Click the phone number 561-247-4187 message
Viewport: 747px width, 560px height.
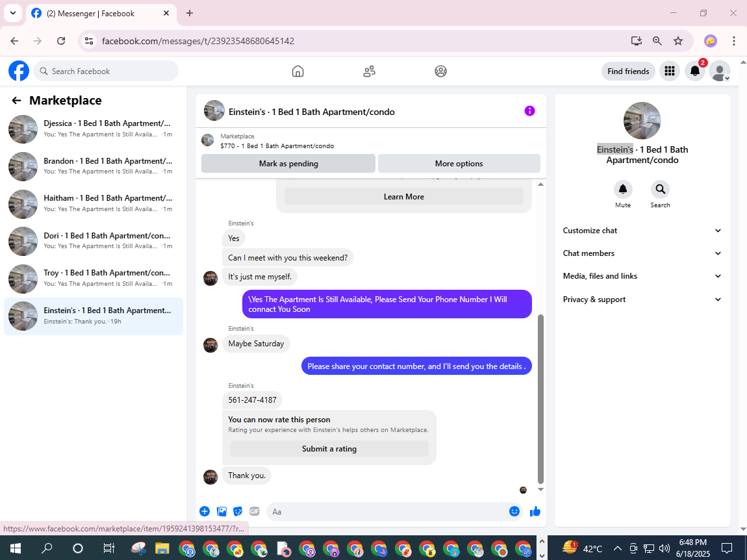(252, 400)
